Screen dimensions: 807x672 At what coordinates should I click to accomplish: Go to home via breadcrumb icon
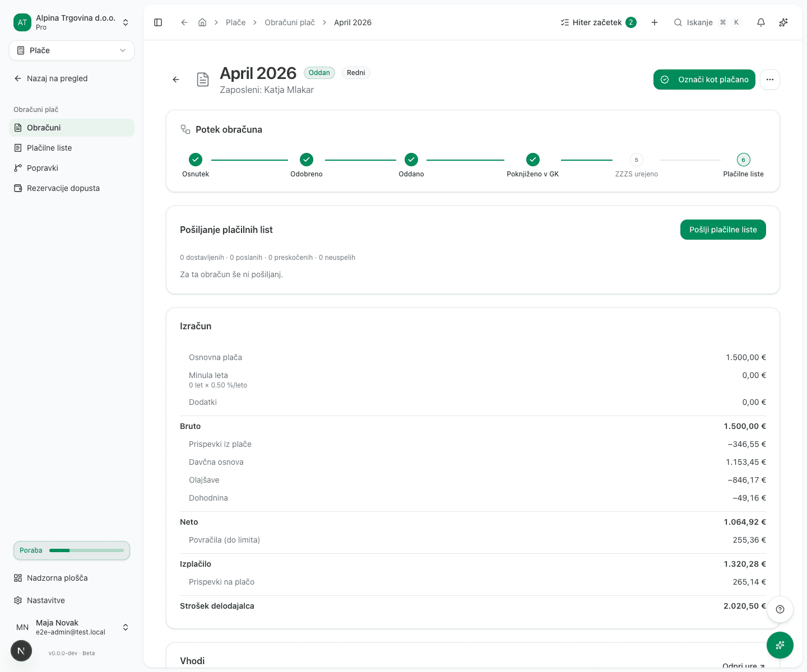pos(202,22)
